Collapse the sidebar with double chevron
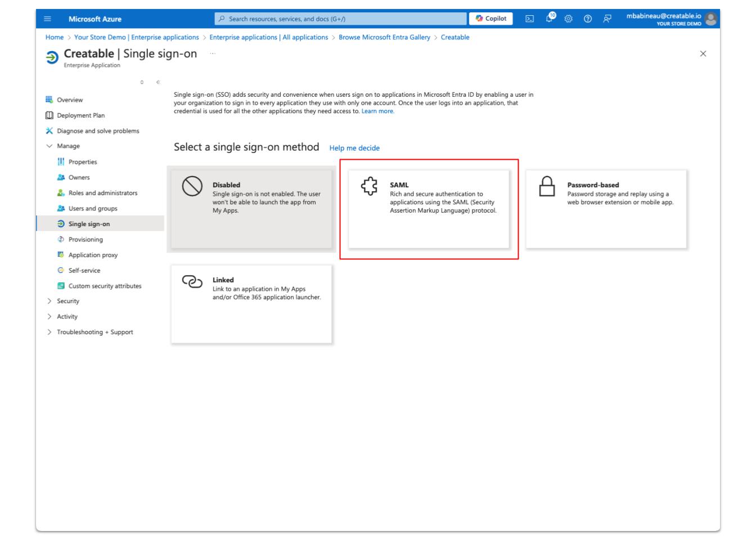 [158, 83]
